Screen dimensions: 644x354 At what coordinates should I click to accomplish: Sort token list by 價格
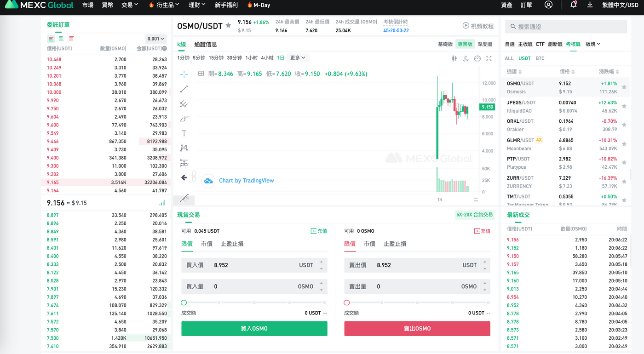point(567,72)
